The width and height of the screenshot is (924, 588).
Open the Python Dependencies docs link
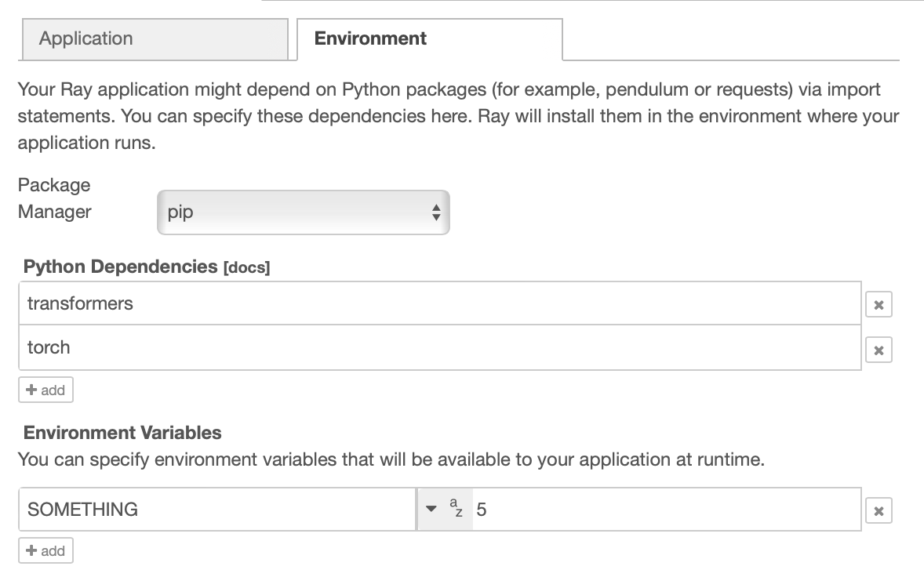[x=246, y=268]
